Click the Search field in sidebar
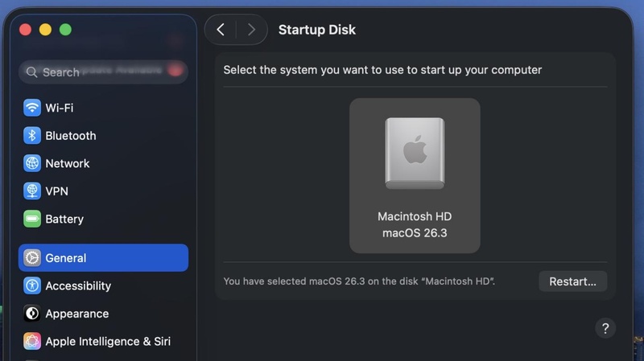The height and width of the screenshot is (361, 644). click(103, 72)
